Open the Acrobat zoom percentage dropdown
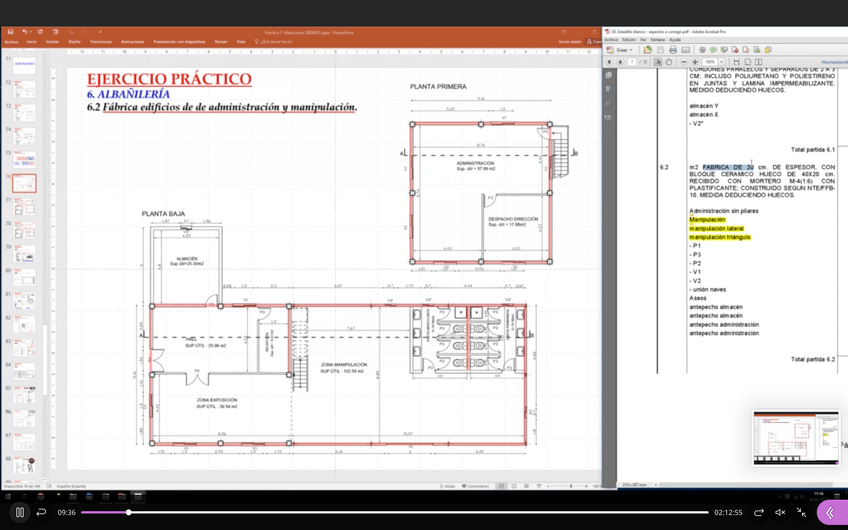The height and width of the screenshot is (530, 848). [721, 62]
